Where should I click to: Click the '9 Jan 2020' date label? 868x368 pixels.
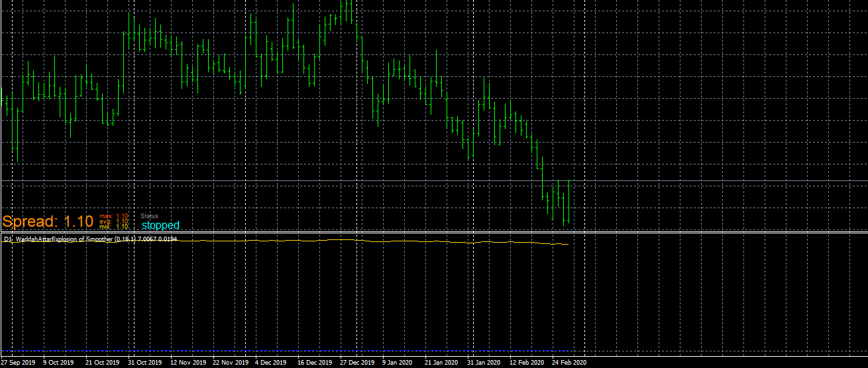click(398, 363)
